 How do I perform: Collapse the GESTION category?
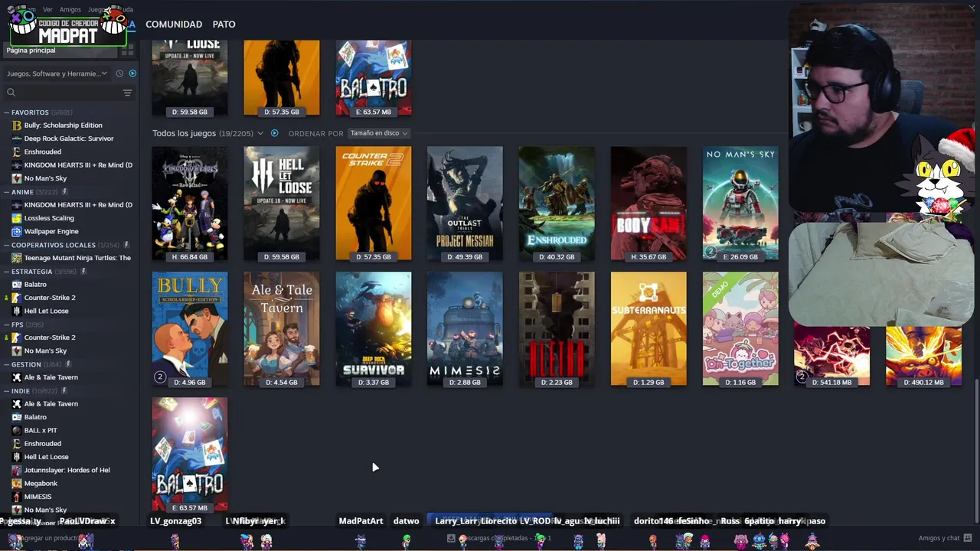coord(7,364)
